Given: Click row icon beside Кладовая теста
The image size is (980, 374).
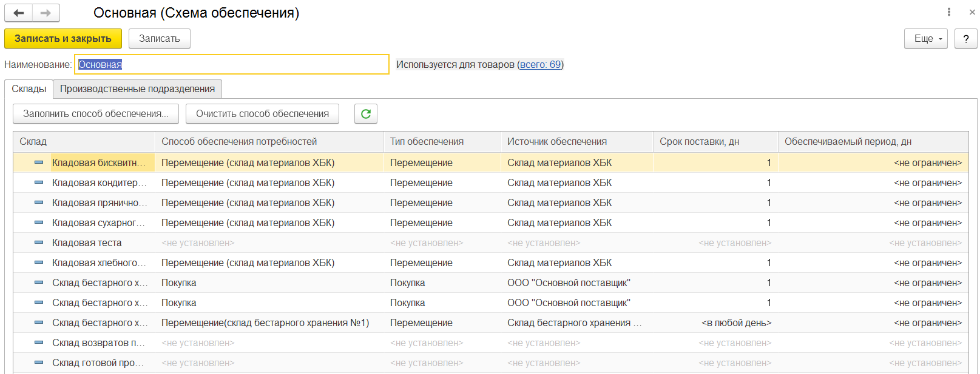Looking at the screenshot, I should coord(39,242).
